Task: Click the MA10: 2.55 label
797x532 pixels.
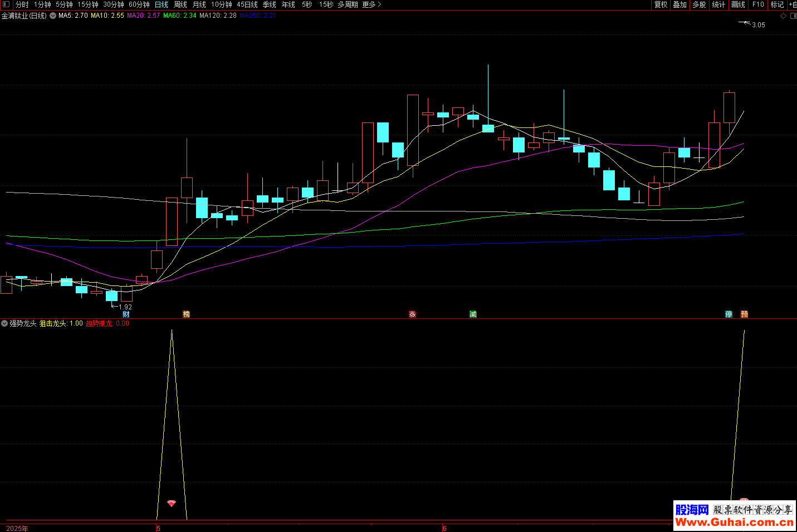Action: tap(107, 16)
